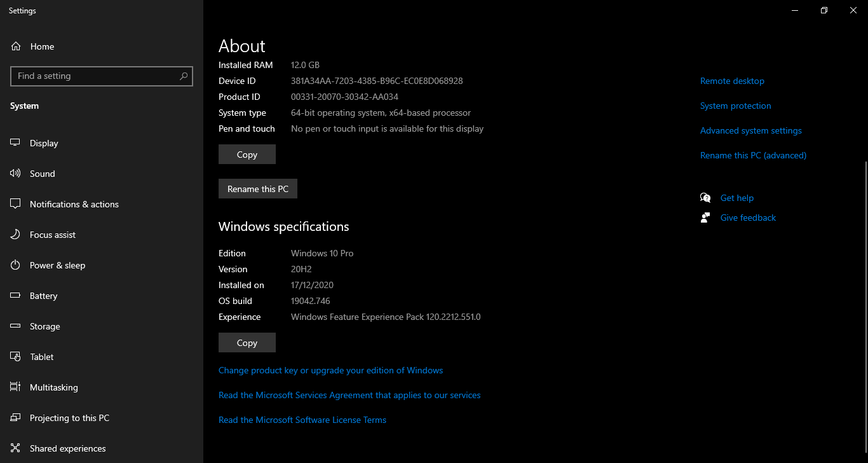Image resolution: width=868 pixels, height=463 pixels.
Task: Copy Windows specifications with lower Copy button
Action: click(x=247, y=343)
